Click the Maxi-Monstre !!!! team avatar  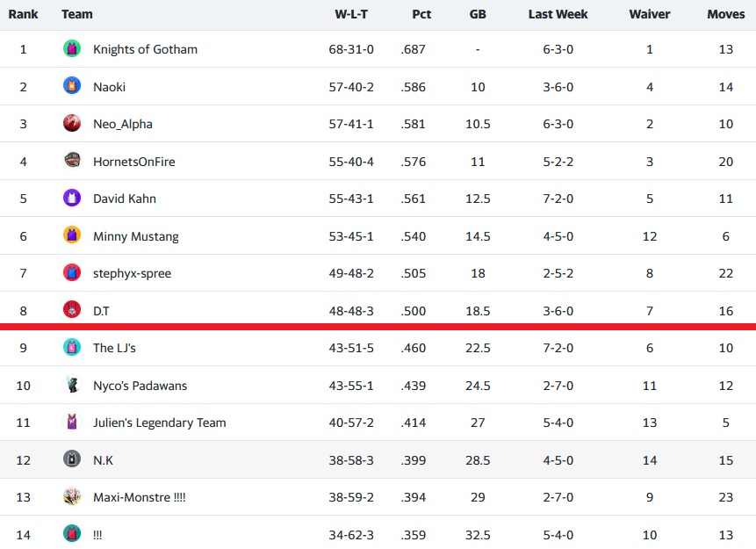(x=72, y=497)
